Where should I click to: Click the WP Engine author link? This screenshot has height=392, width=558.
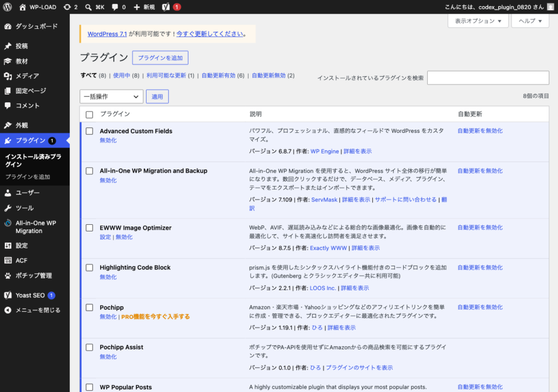[325, 151]
